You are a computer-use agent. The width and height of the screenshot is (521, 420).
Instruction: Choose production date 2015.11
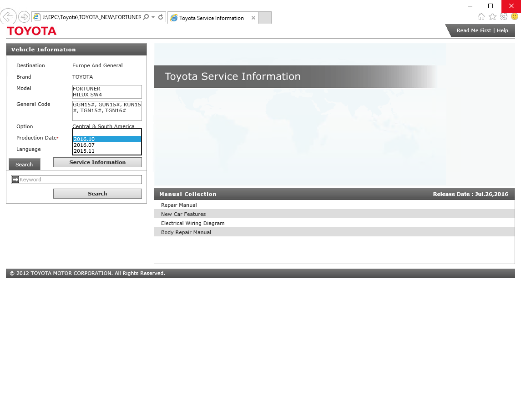tap(107, 151)
